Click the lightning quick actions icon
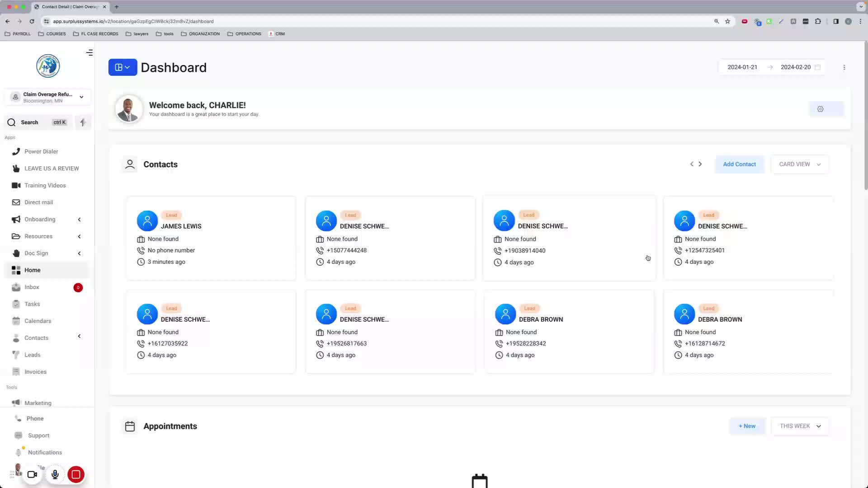868x488 pixels. coord(83,122)
